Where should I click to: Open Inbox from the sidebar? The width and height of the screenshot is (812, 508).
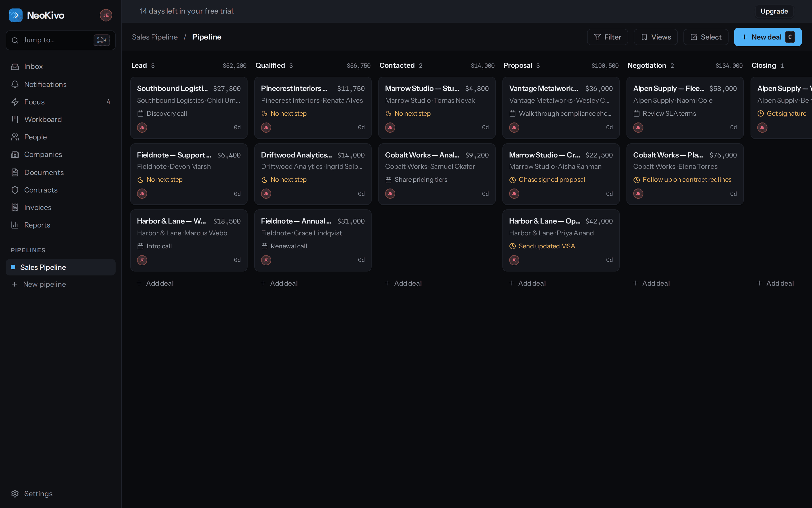point(60,67)
